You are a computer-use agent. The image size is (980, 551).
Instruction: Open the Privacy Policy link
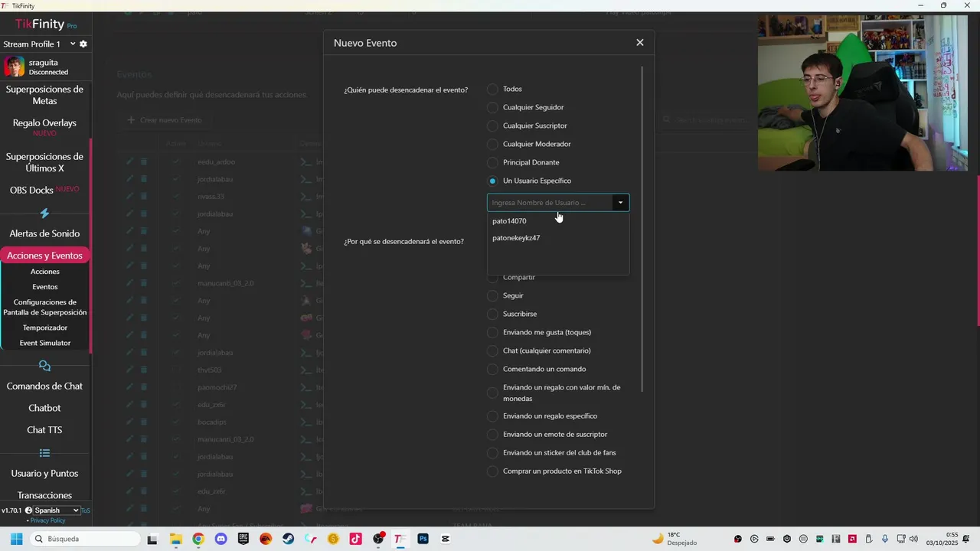47,521
